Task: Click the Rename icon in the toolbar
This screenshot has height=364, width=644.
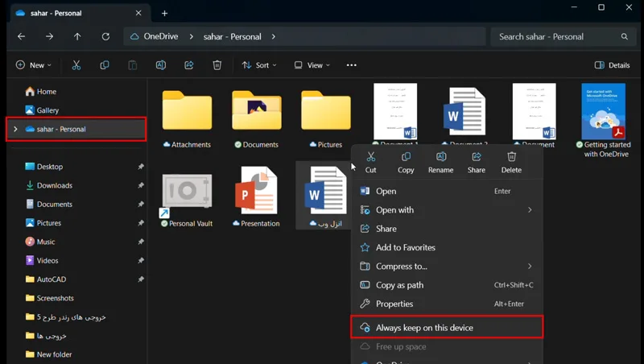Action: click(x=160, y=65)
